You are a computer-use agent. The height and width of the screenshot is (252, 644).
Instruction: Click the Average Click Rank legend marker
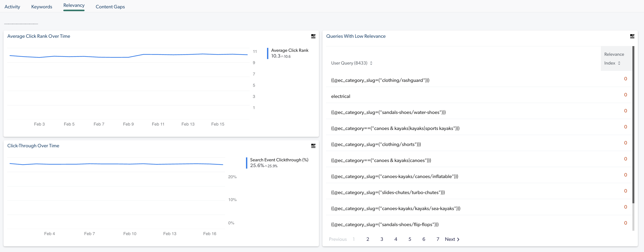pos(268,53)
